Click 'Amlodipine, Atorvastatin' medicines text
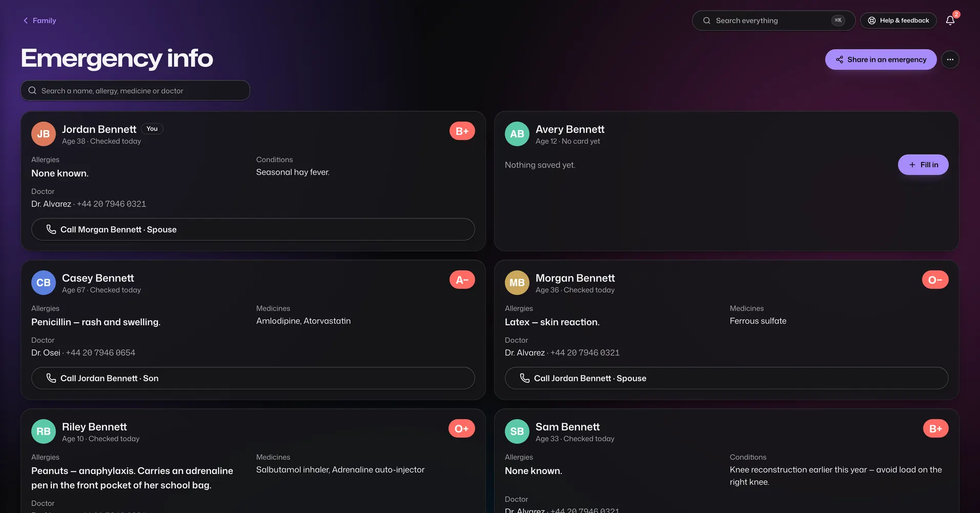The height and width of the screenshot is (513, 980). (x=303, y=321)
